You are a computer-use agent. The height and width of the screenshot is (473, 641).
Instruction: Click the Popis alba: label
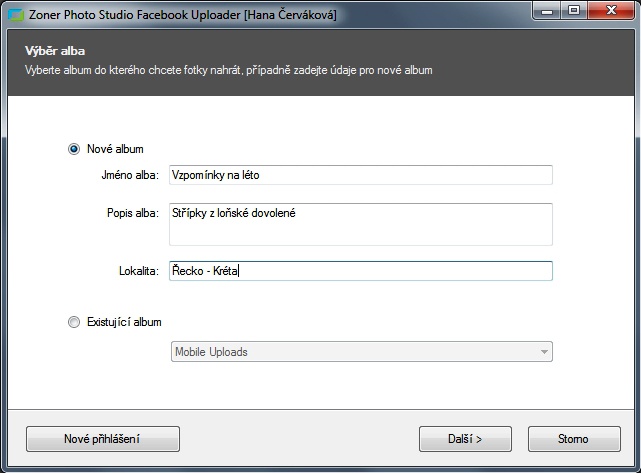point(133,213)
